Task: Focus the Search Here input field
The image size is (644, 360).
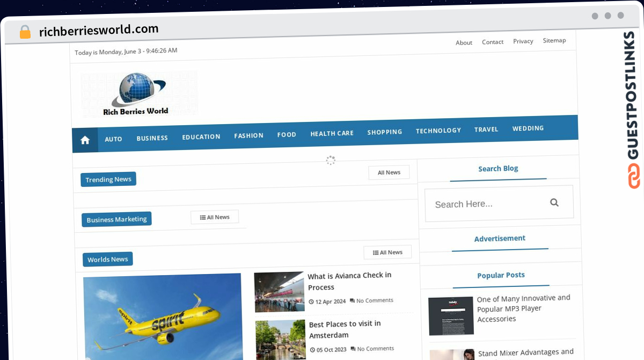Action: tap(499, 204)
